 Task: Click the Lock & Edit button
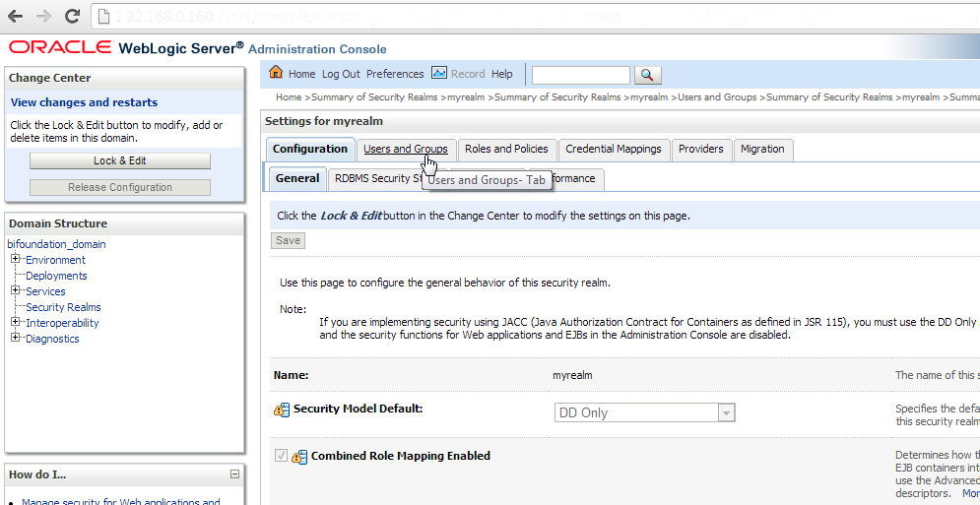(x=120, y=160)
